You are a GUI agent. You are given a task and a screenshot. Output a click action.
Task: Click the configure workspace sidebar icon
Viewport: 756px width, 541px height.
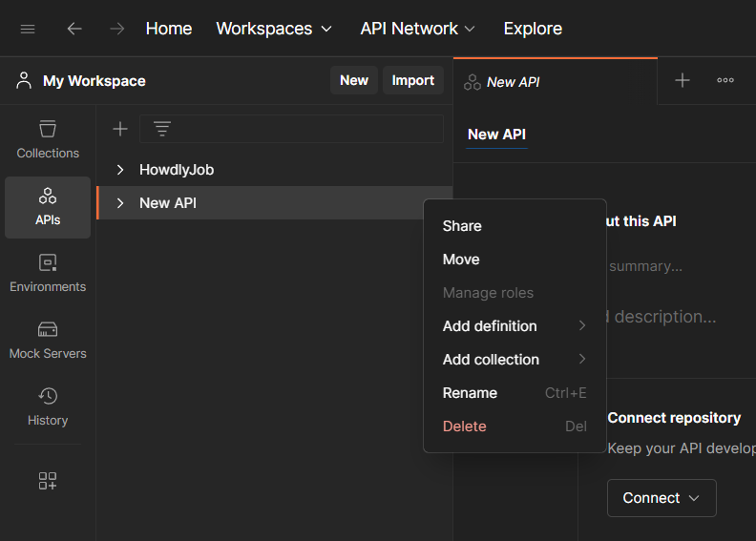click(x=48, y=481)
